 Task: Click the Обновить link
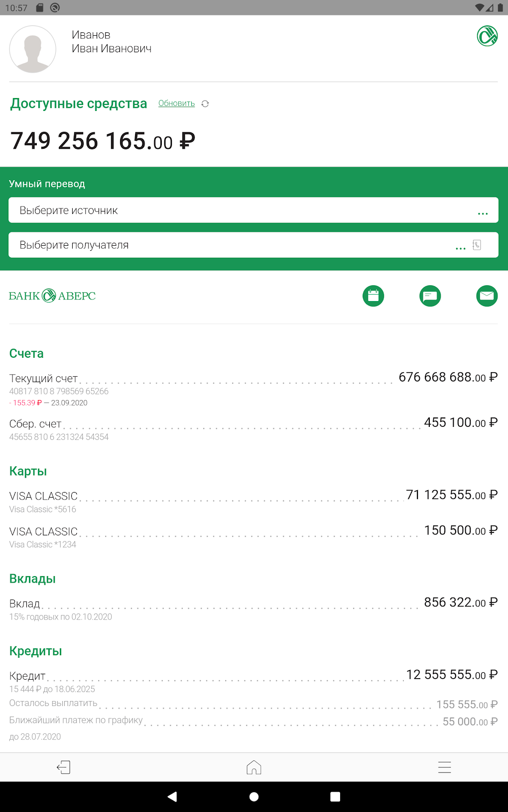(176, 103)
